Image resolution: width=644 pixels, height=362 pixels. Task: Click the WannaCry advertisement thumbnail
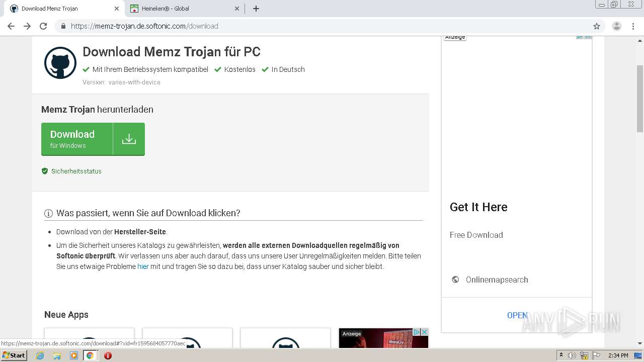(x=383, y=338)
